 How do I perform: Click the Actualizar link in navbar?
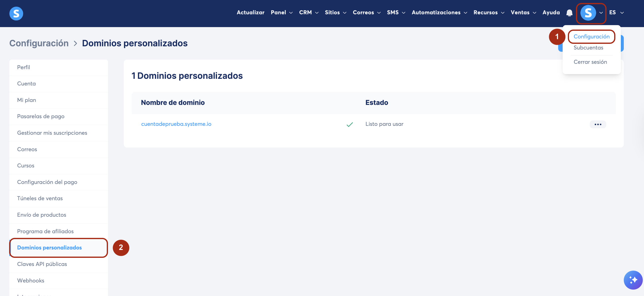[x=250, y=13]
